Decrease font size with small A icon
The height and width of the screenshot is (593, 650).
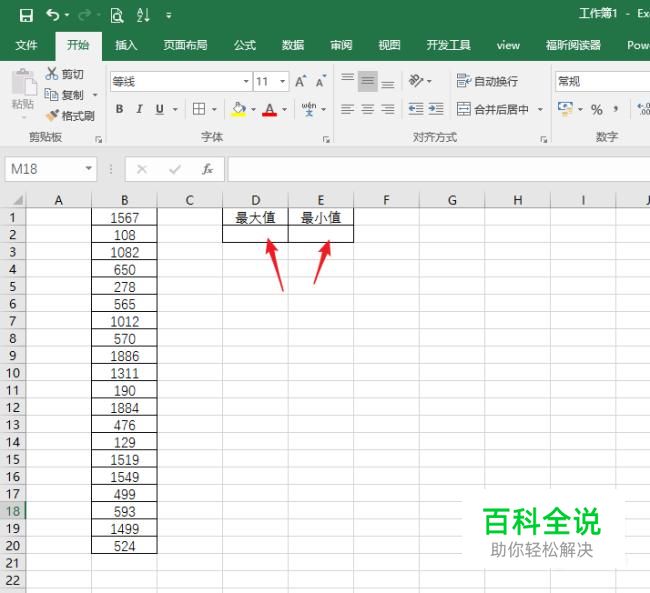tap(321, 81)
